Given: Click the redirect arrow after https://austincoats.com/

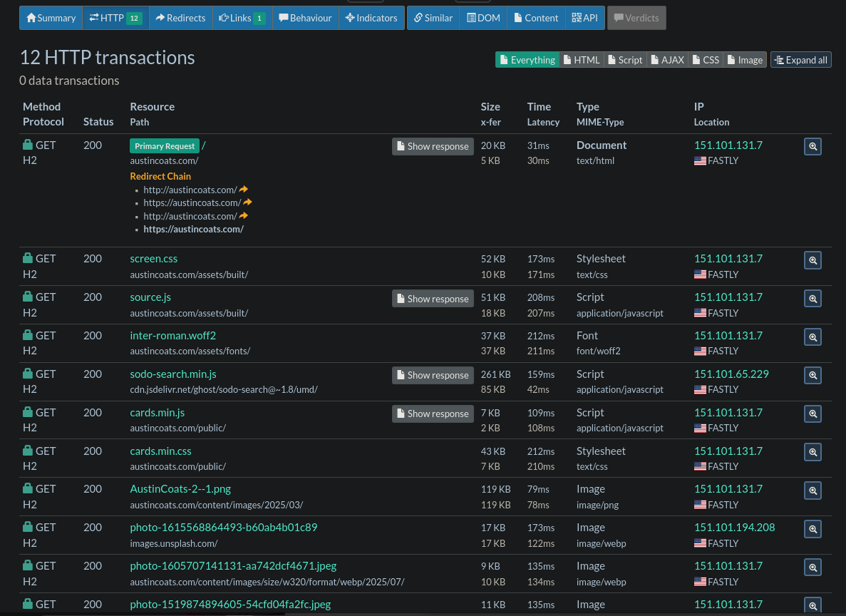Looking at the screenshot, I should pyautogui.click(x=248, y=202).
